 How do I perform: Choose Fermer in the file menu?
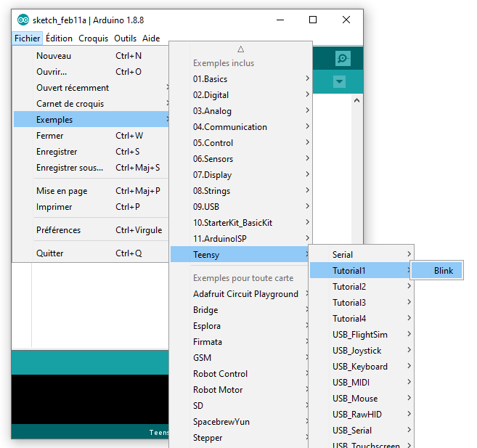tap(91, 136)
